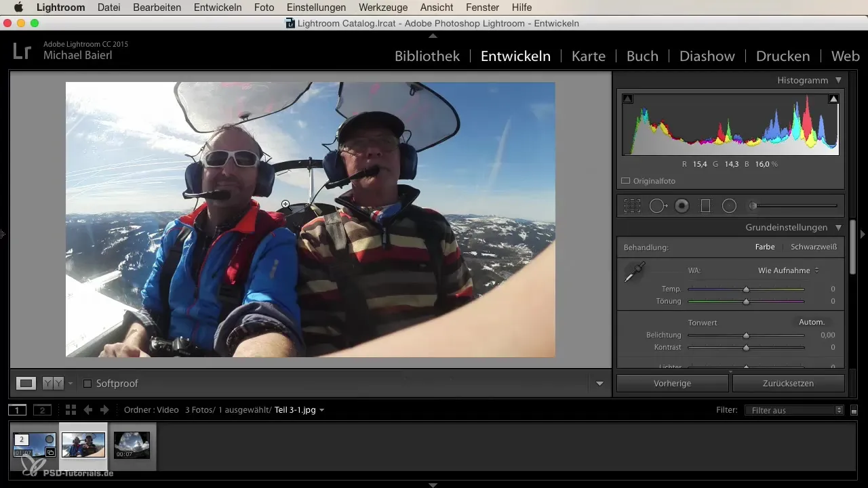Select the second filmstrip thumbnail of the pilots

point(83,445)
